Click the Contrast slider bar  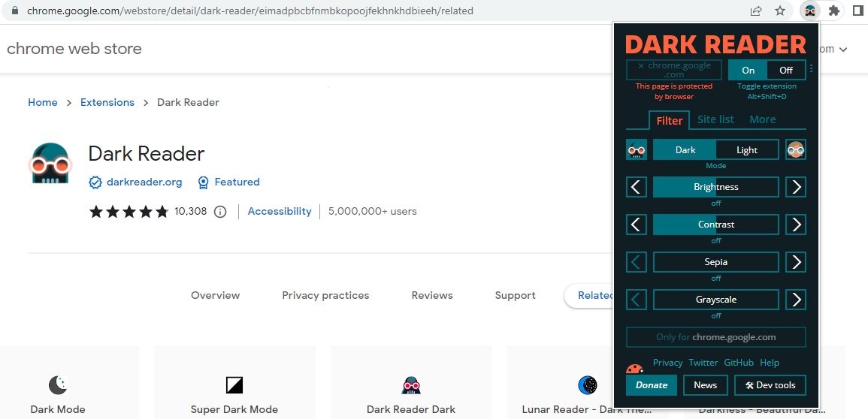tap(715, 225)
